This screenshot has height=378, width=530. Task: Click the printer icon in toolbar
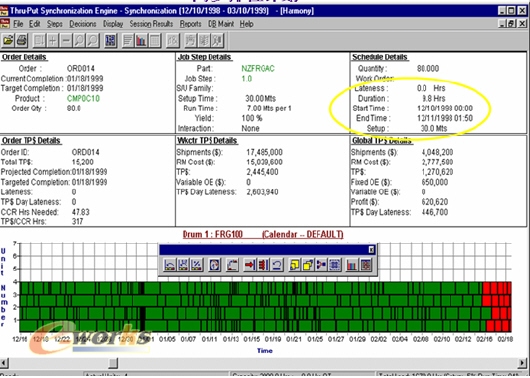click(x=22, y=41)
